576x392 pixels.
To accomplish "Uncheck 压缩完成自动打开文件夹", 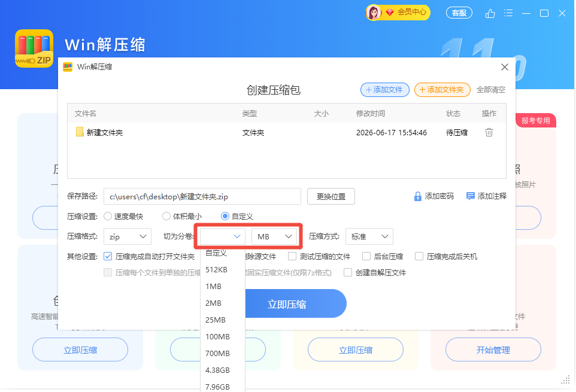I will (108, 256).
